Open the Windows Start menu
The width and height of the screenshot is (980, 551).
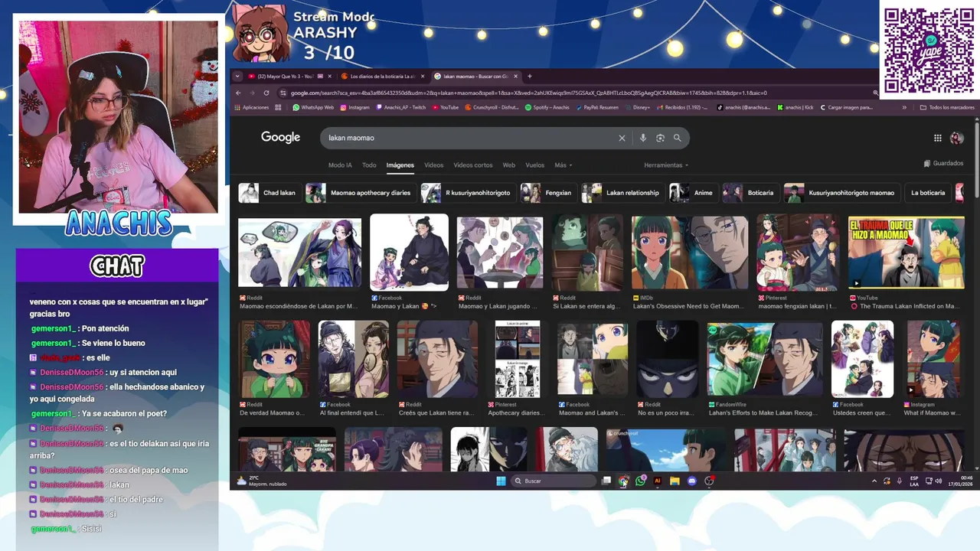click(x=501, y=481)
